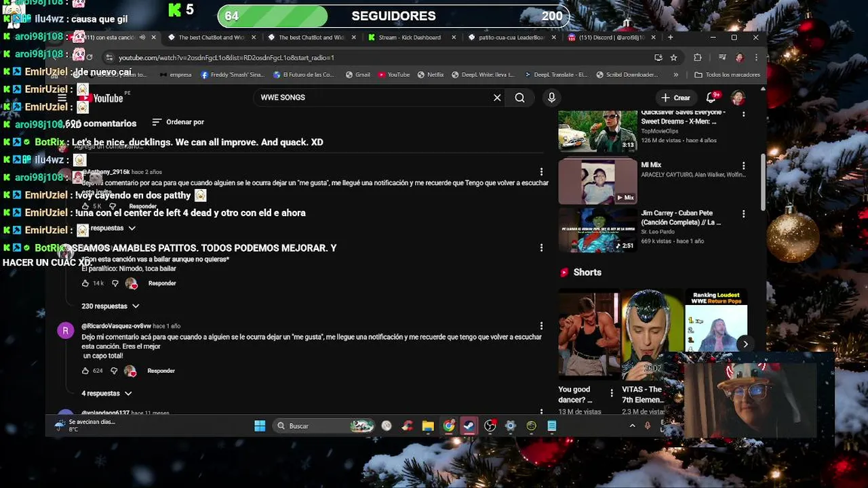Open the Scribd Downloader bookmark
The width and height of the screenshot is (868, 488).
tap(628, 75)
